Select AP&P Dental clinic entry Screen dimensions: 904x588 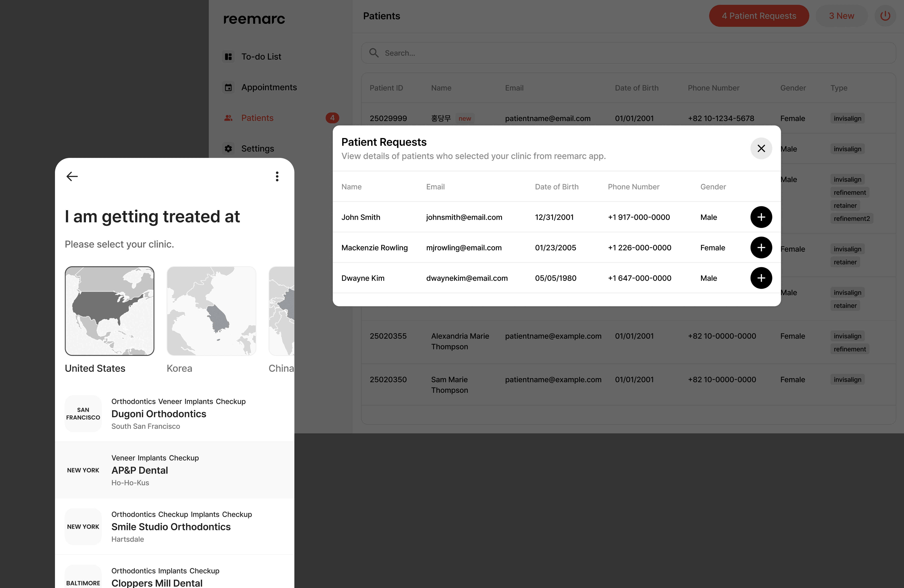pos(139,470)
